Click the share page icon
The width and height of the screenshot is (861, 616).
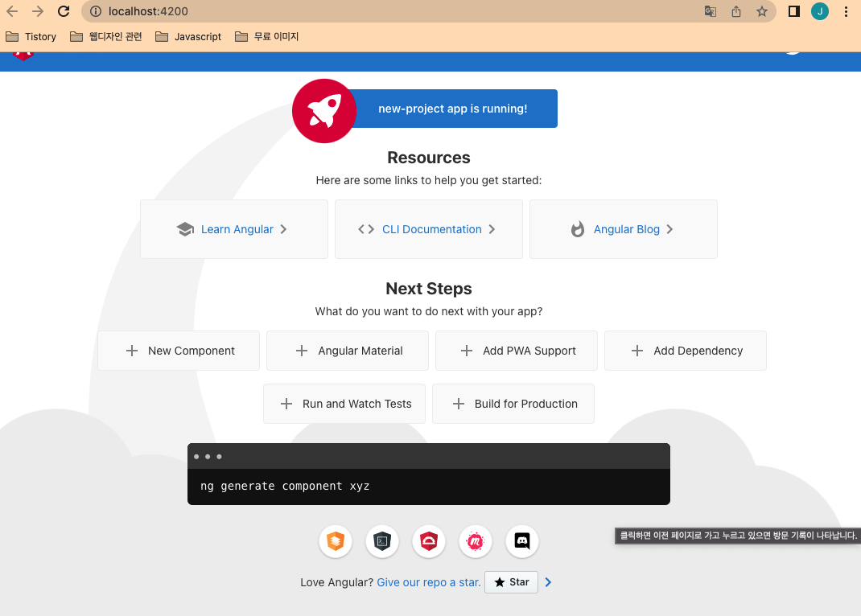tap(736, 11)
